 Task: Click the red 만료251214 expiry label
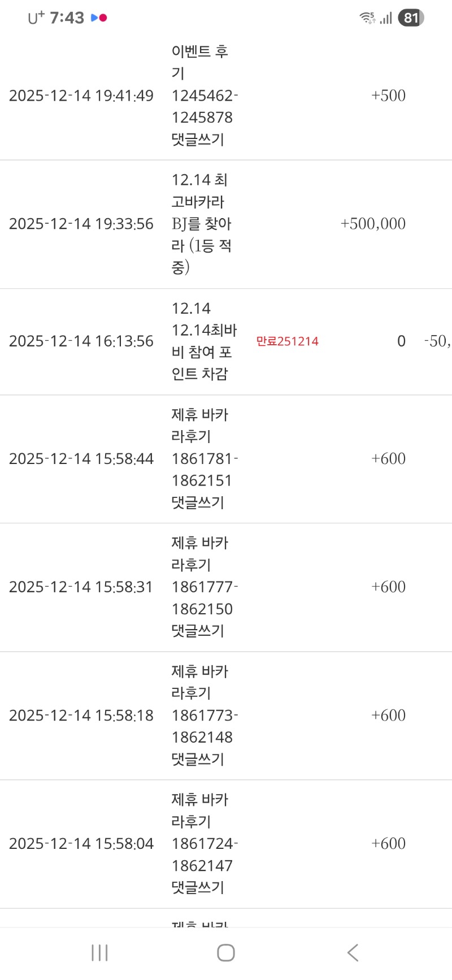(287, 341)
